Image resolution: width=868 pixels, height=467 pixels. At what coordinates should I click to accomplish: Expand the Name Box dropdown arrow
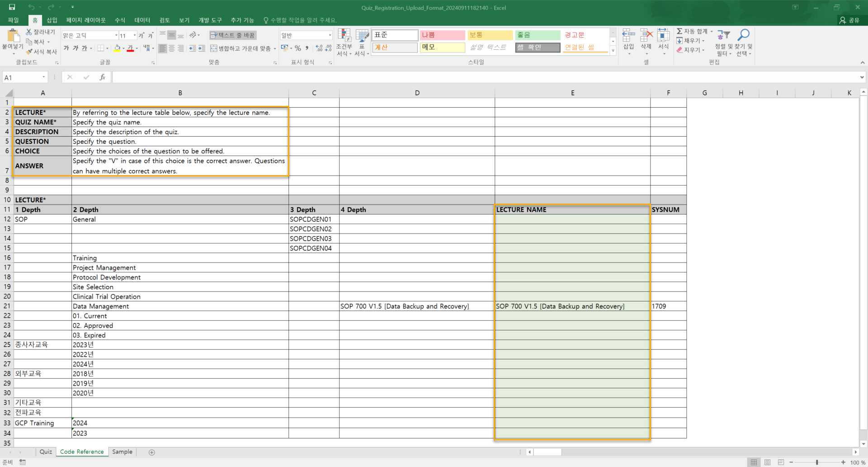point(44,77)
